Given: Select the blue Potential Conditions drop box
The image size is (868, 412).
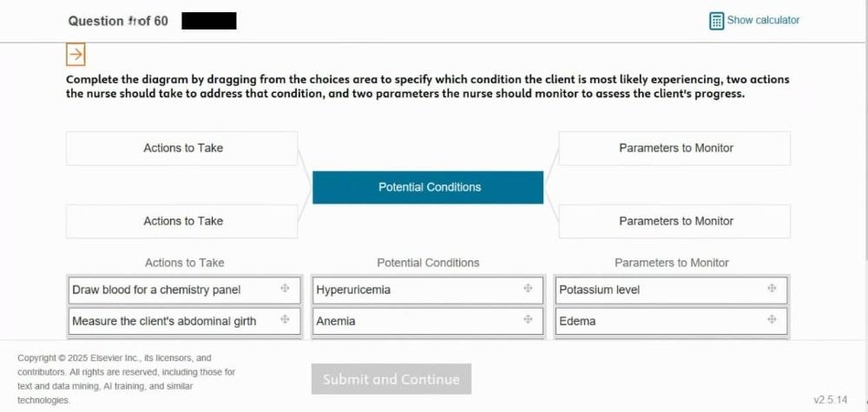Looking at the screenshot, I should coord(428,187).
